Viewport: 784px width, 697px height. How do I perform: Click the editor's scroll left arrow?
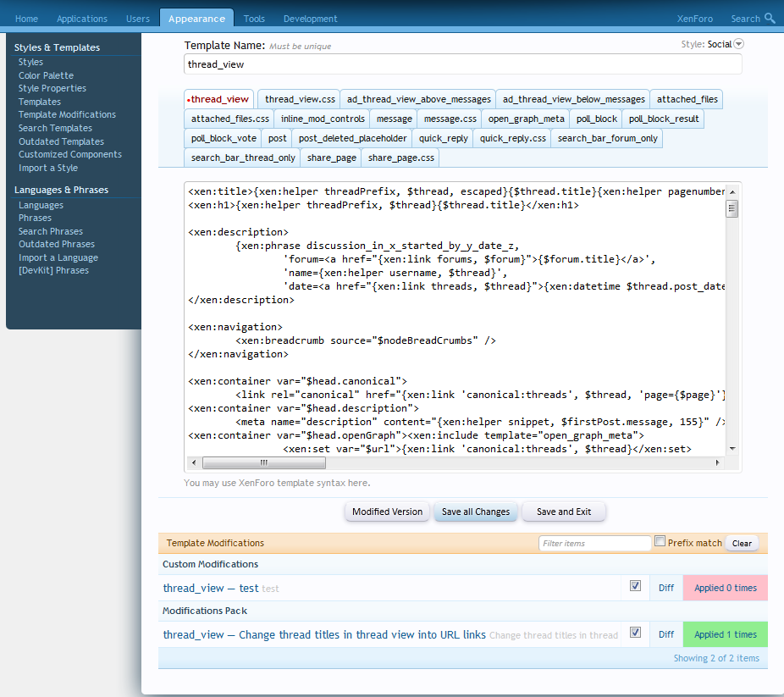click(x=194, y=463)
